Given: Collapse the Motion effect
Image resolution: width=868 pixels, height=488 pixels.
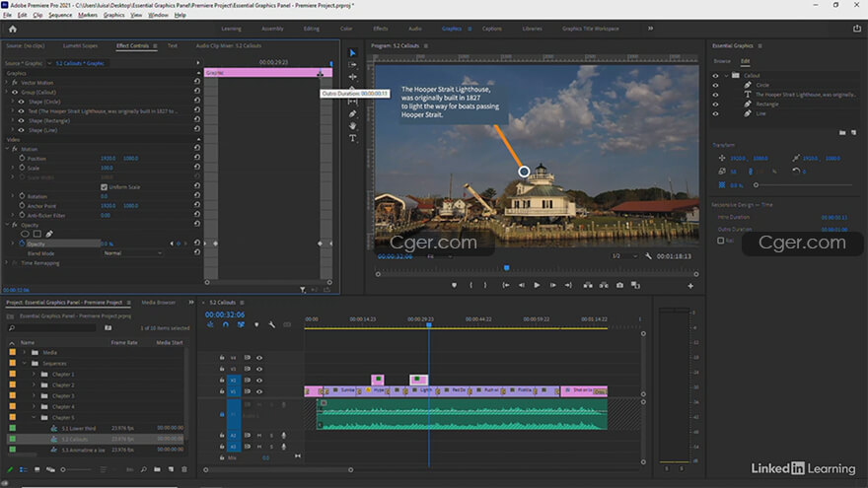Looking at the screenshot, I should point(7,149).
